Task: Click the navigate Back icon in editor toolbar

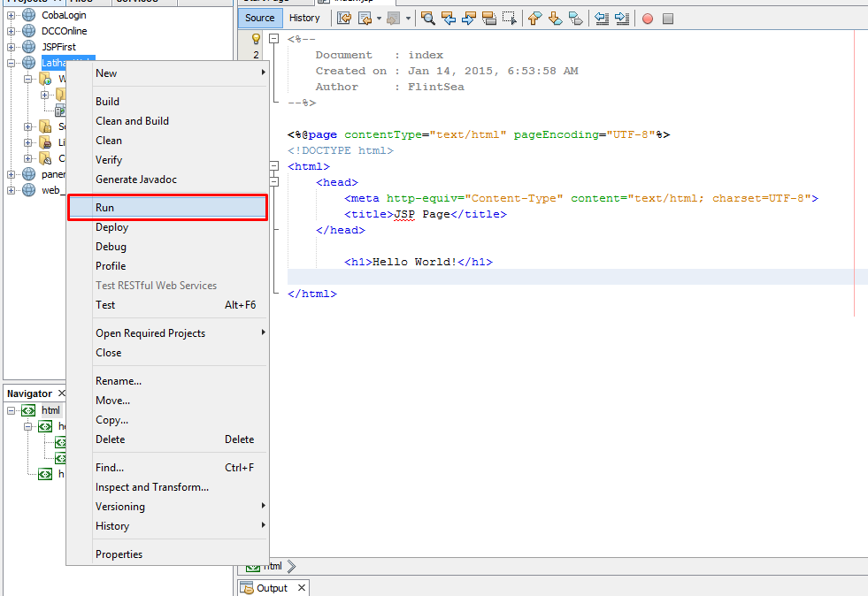Action: (x=365, y=19)
